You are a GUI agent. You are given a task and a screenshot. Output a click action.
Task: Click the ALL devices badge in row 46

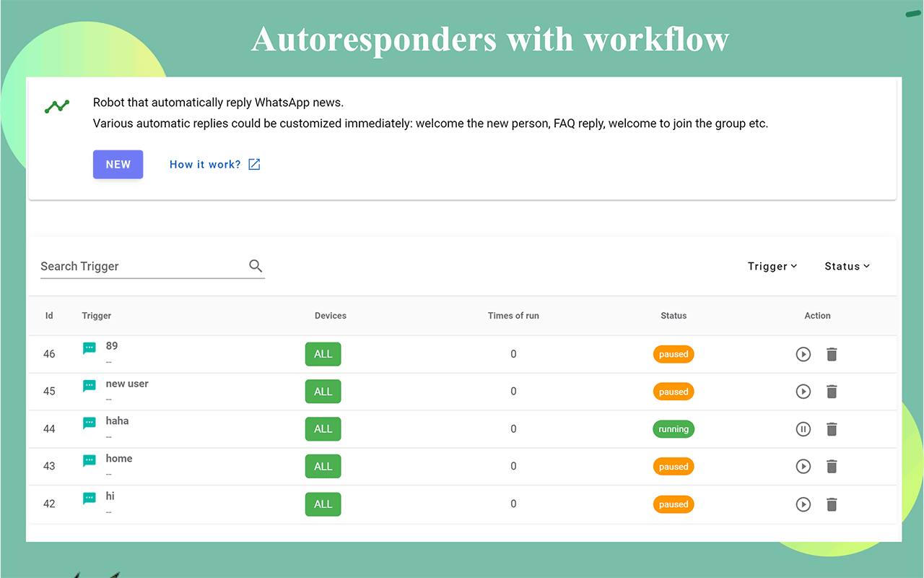pyautogui.click(x=323, y=354)
